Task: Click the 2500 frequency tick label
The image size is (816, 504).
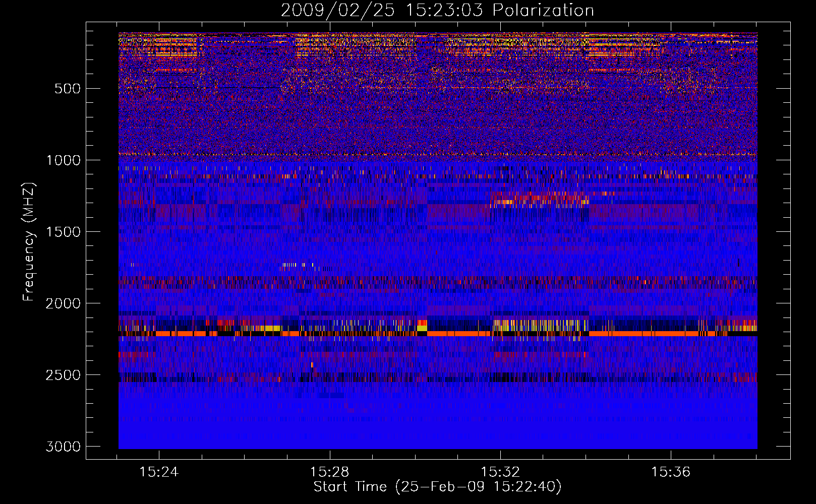Action: coord(63,375)
